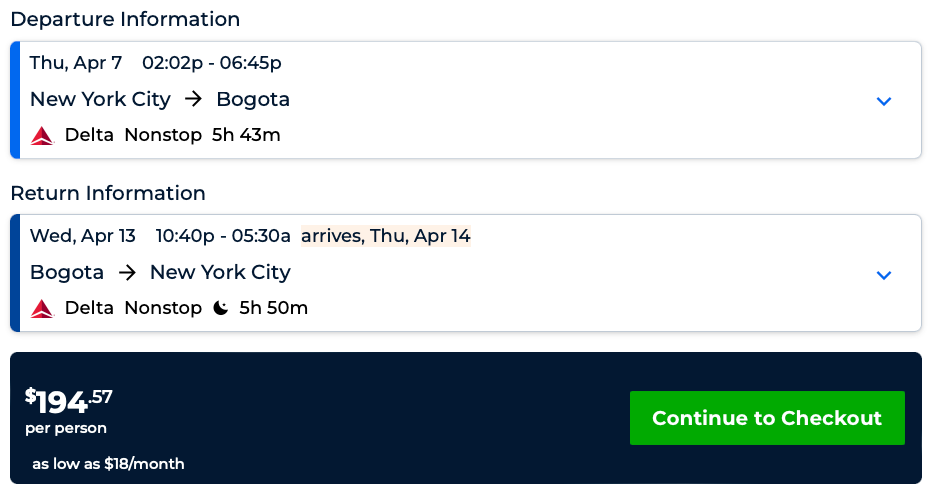
Task: Click the Nonstop label on the departure flight
Action: pyautogui.click(x=163, y=135)
